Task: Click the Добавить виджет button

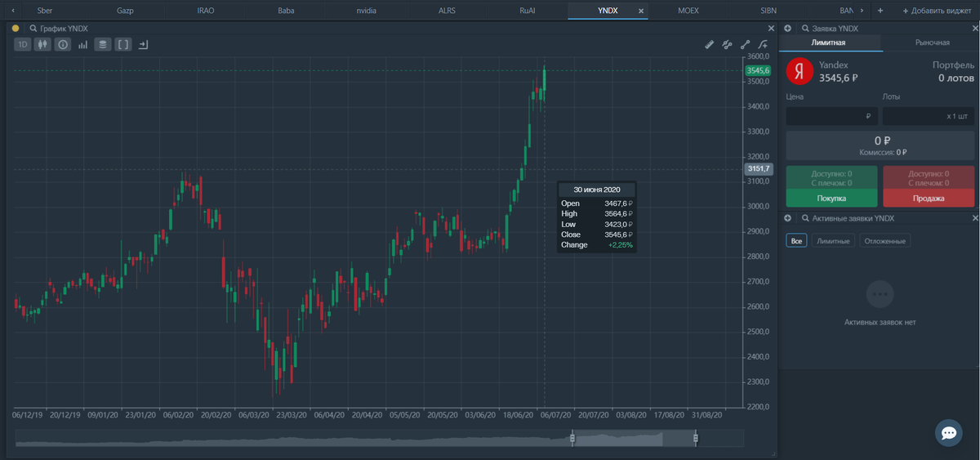Action: click(938, 11)
